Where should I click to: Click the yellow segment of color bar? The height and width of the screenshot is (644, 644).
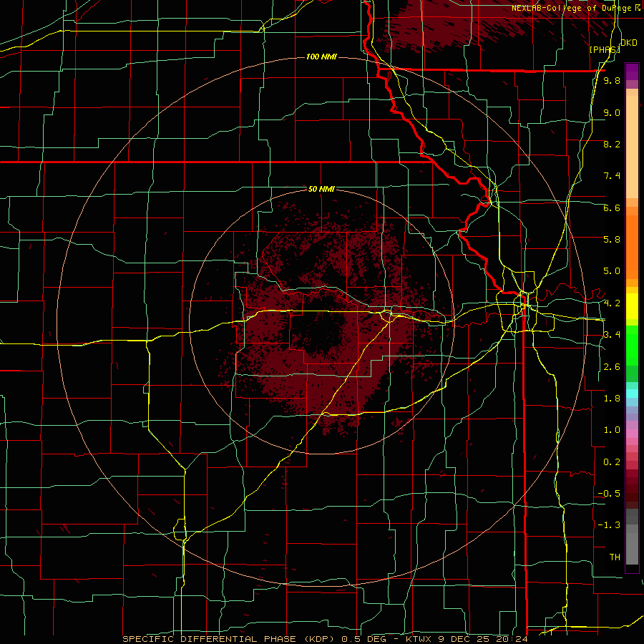(x=632, y=306)
